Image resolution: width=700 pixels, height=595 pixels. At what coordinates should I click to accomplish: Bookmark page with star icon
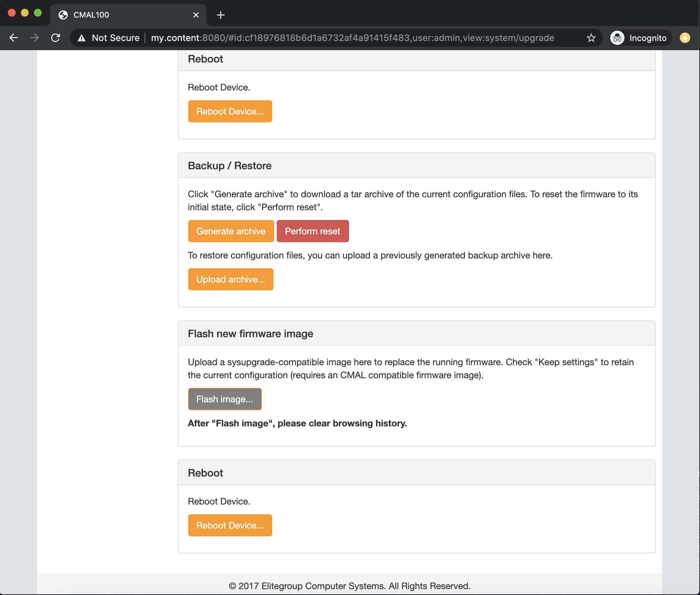(591, 38)
